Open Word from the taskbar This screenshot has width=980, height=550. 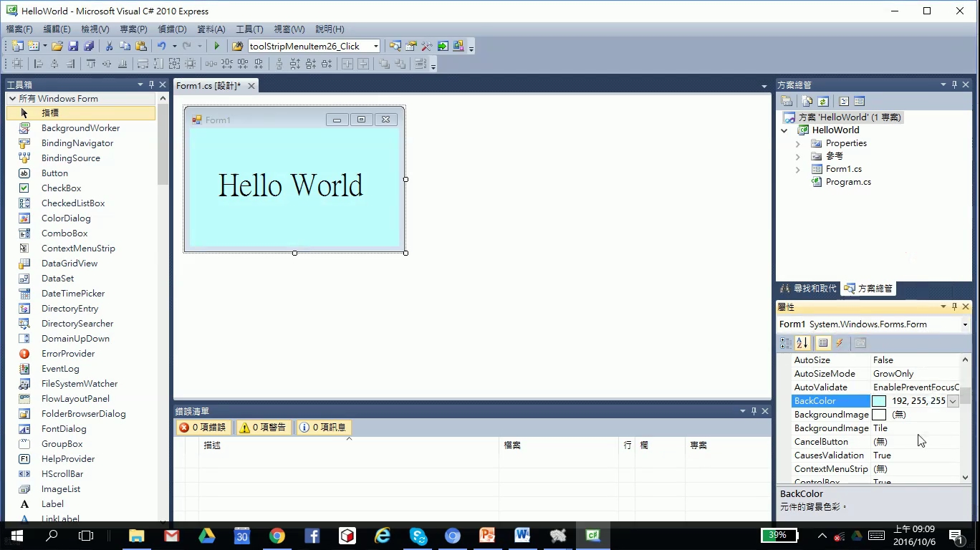click(x=522, y=536)
